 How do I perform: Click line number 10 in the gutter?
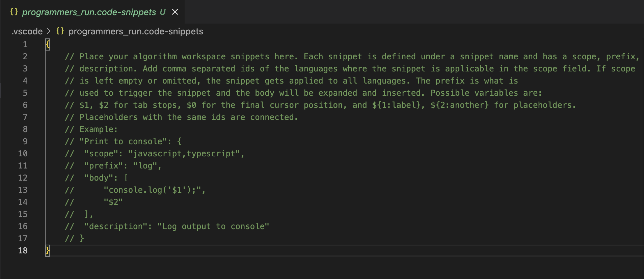(23, 154)
